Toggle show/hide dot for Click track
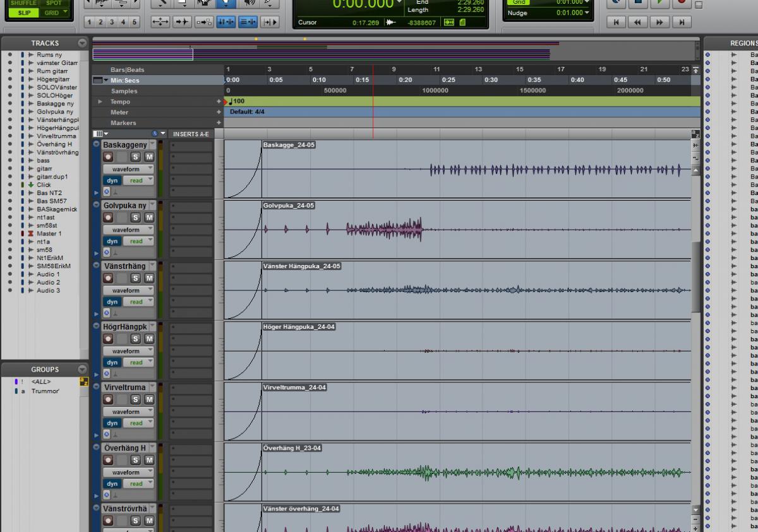The width and height of the screenshot is (758, 532). click(x=9, y=185)
